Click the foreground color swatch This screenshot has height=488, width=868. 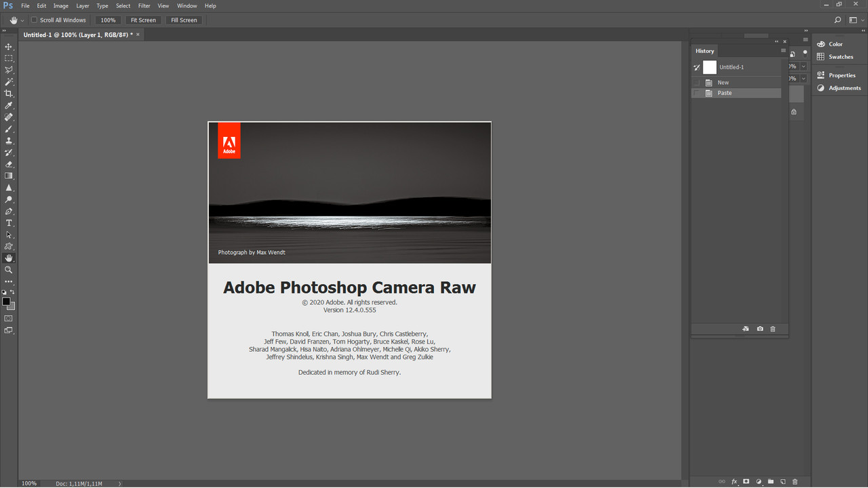point(6,302)
